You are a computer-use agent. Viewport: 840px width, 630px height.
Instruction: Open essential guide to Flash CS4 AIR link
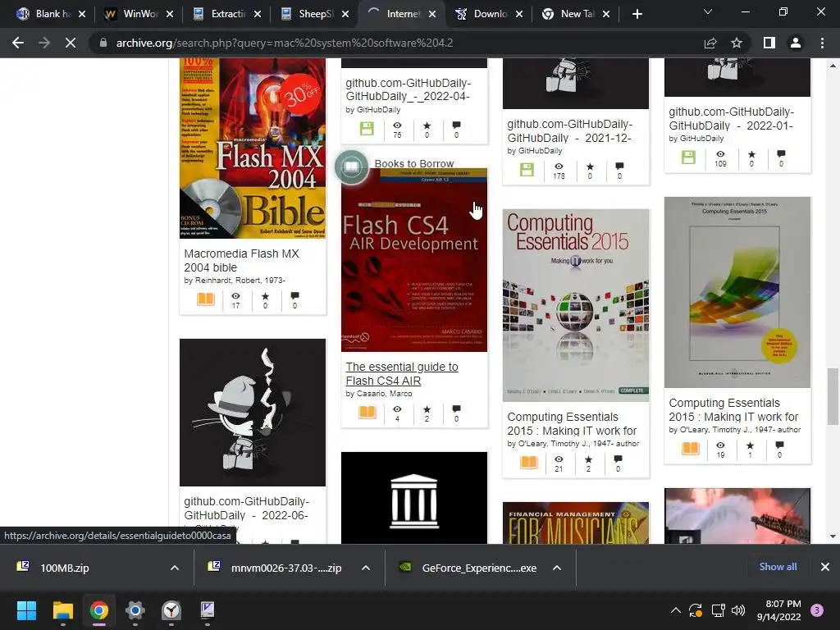tap(402, 373)
